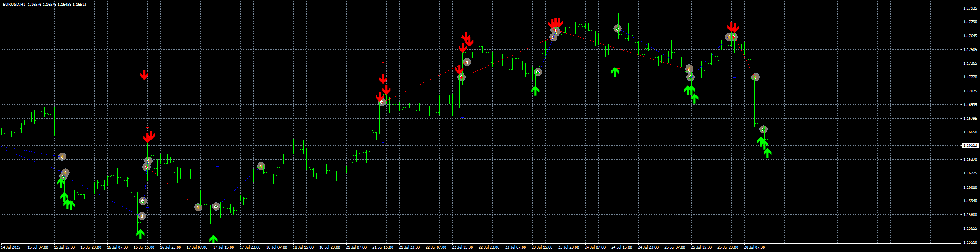Viewport: 980px width, 252px height.
Task: Click the current price label 1.16513
Action: coord(970,145)
